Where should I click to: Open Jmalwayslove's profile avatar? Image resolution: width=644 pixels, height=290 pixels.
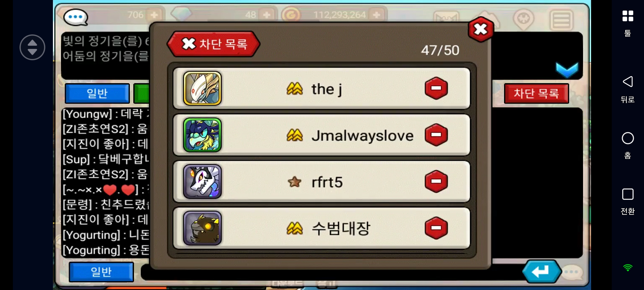click(x=202, y=135)
